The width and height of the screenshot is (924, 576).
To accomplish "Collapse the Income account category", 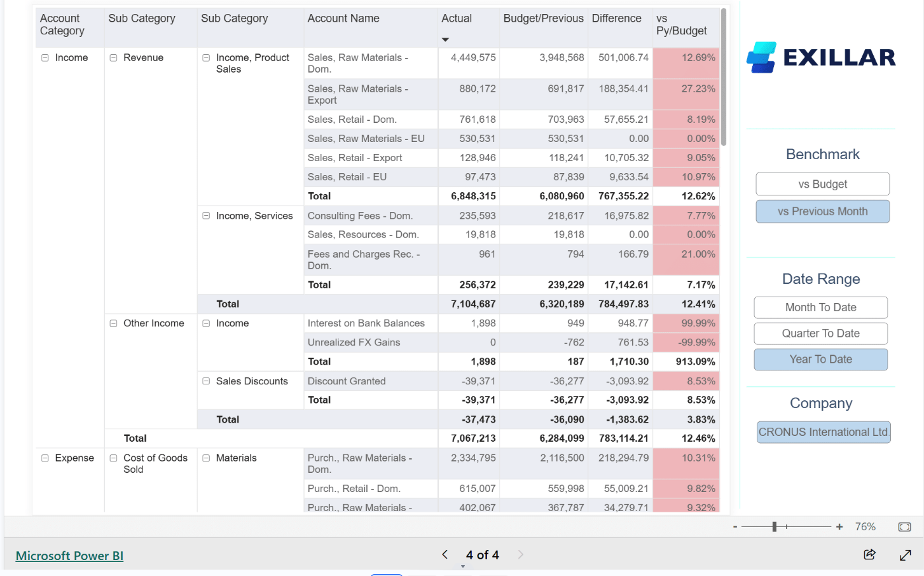I will (x=45, y=58).
